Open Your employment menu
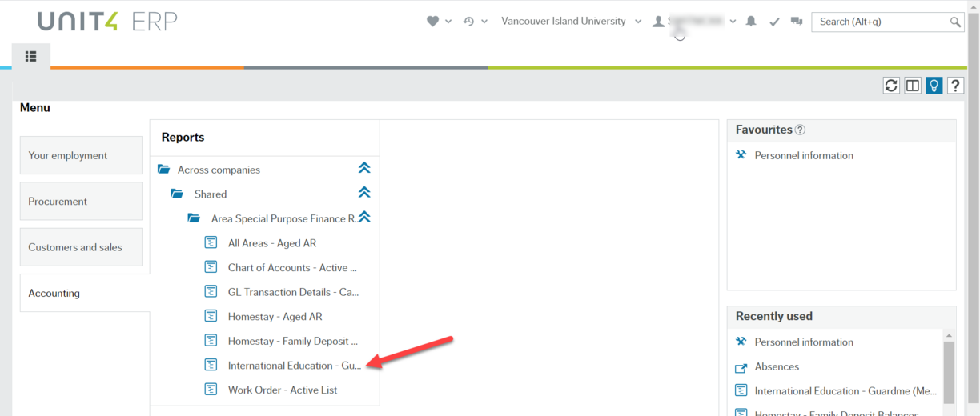This screenshot has width=980, height=416. pyautogui.click(x=81, y=155)
